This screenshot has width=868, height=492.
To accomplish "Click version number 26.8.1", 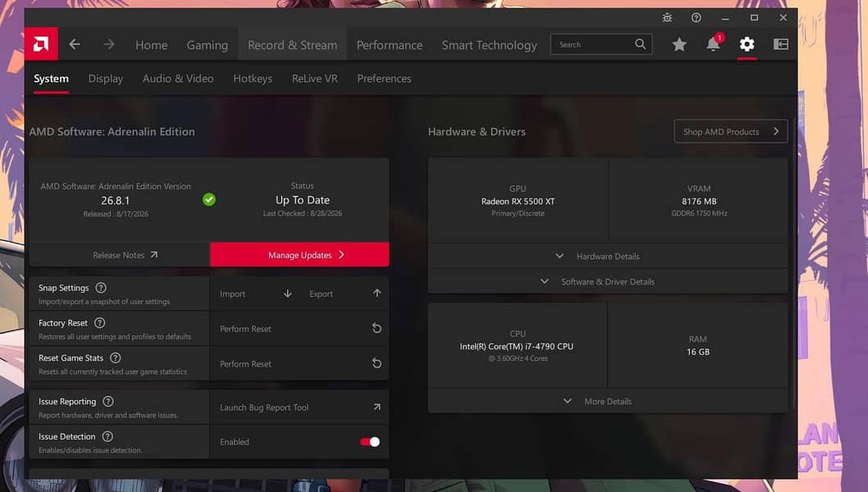I will click(115, 200).
